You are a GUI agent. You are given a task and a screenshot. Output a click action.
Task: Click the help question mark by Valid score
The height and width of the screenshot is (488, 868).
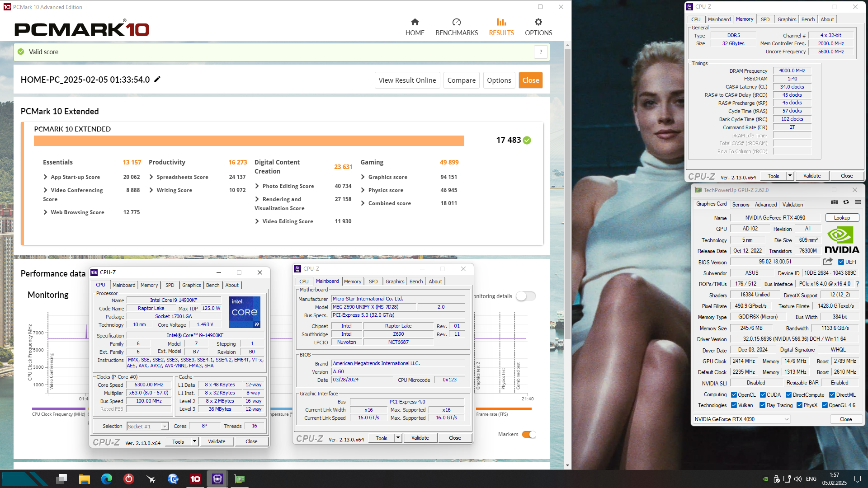(x=541, y=52)
